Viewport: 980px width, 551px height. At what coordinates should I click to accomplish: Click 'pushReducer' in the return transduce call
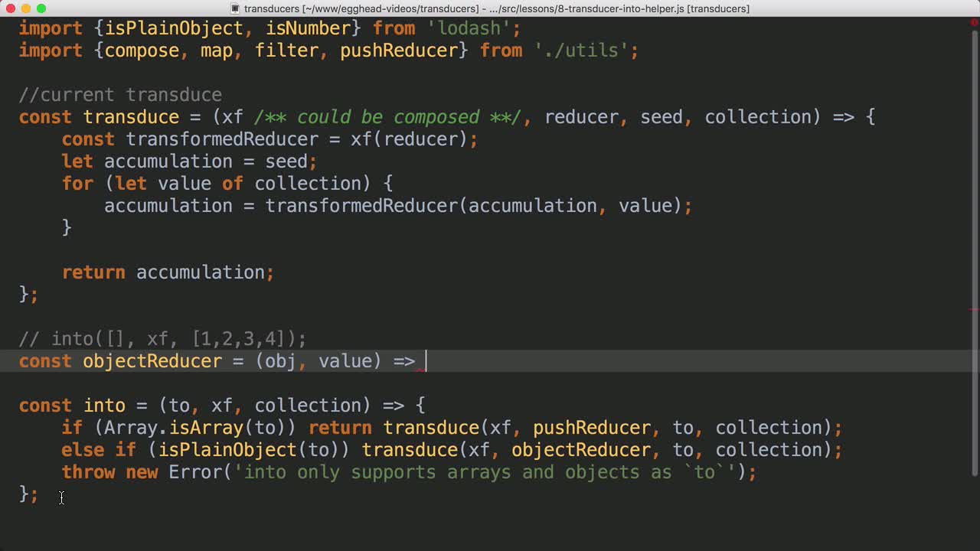592,428
